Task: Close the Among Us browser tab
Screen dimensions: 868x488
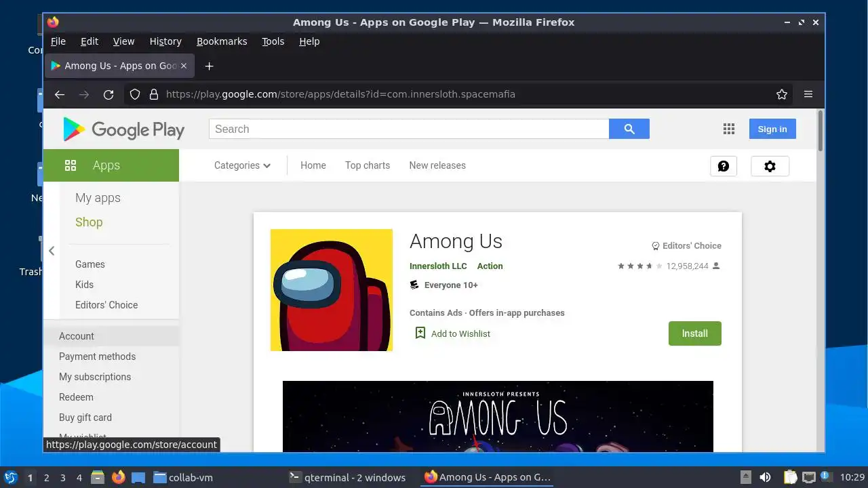Action: [184, 66]
